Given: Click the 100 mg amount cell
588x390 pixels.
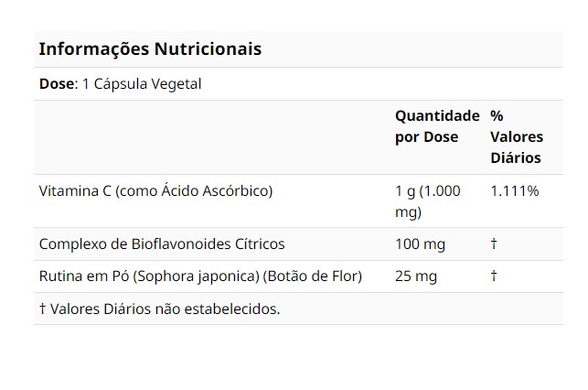Looking at the screenshot, I should [420, 244].
